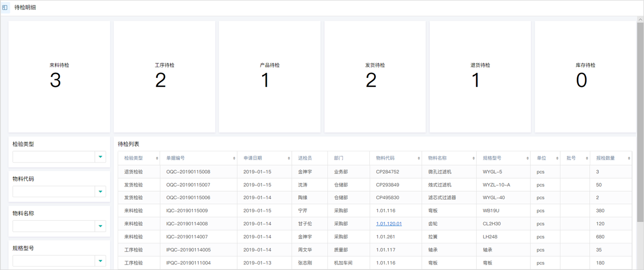The height and width of the screenshot is (270, 644).
Task: Click the sort icon on 单位 column
Action: click(x=557, y=158)
